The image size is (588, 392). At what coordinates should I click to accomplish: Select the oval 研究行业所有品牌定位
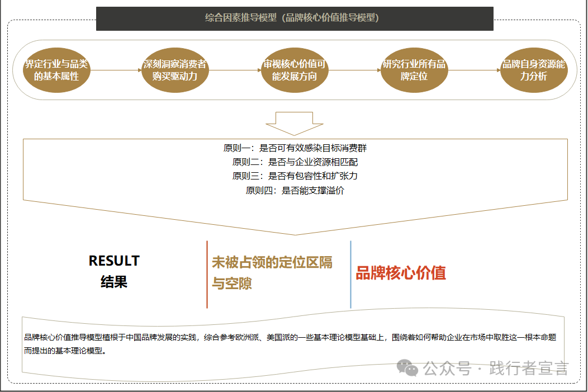(414, 70)
